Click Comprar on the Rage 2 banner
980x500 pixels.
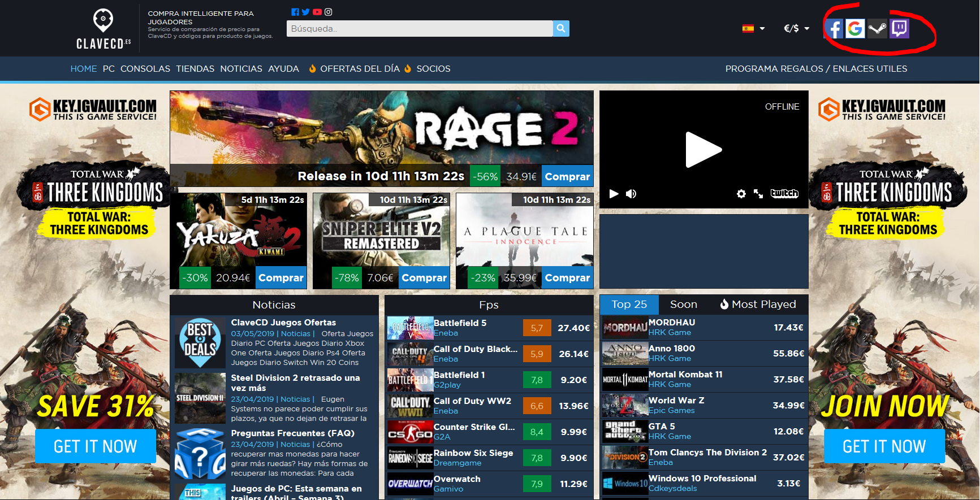click(567, 176)
